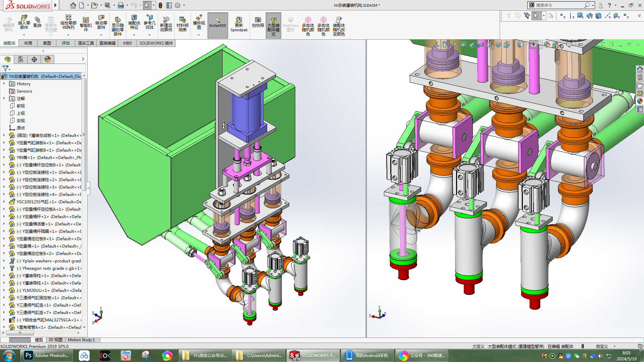The height and width of the screenshot is (362, 644).
Task: Open the 3D 视图 bottom tab
Action: (x=55, y=340)
